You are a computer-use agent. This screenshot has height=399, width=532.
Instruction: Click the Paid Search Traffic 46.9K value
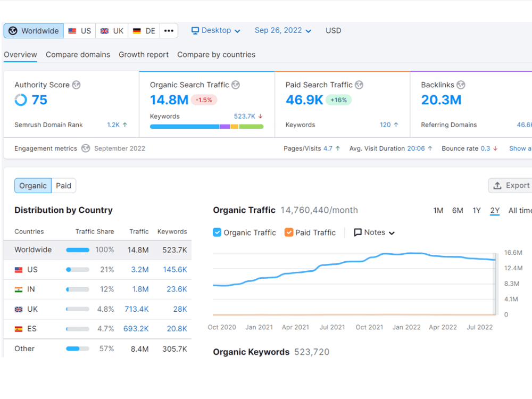coord(304,100)
